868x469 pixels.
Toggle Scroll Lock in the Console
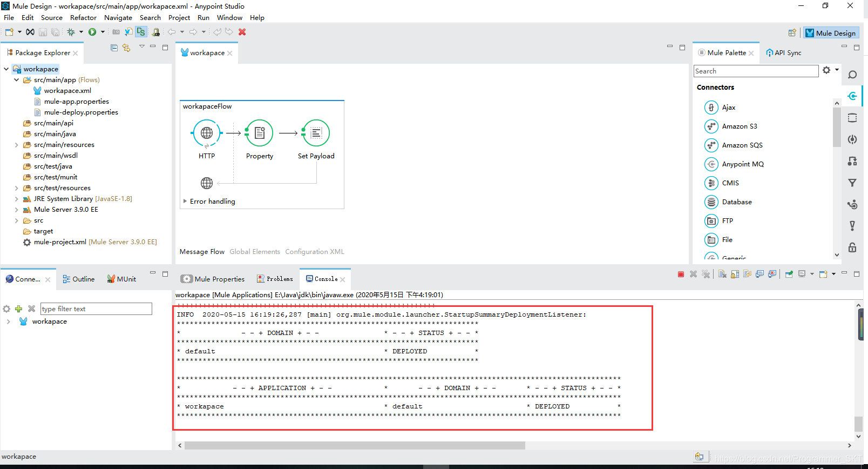coord(735,274)
